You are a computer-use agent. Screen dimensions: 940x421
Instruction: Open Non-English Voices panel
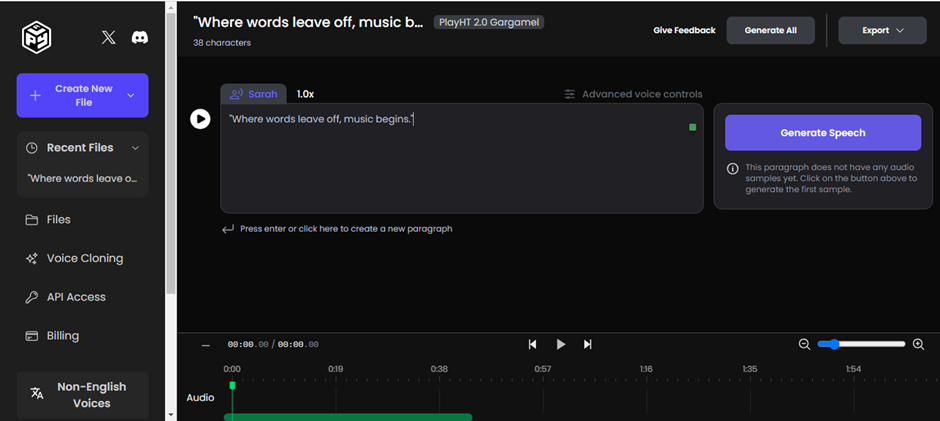point(82,395)
